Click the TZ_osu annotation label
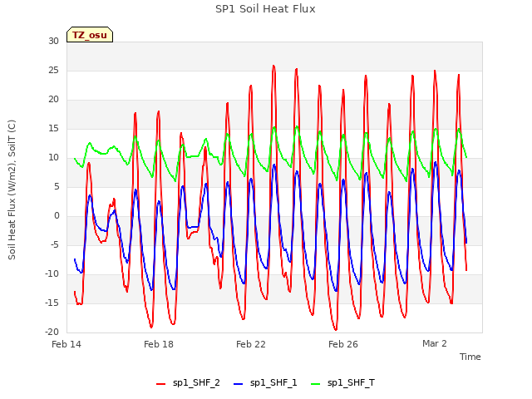The width and height of the screenshot is (532, 399). tap(90, 35)
